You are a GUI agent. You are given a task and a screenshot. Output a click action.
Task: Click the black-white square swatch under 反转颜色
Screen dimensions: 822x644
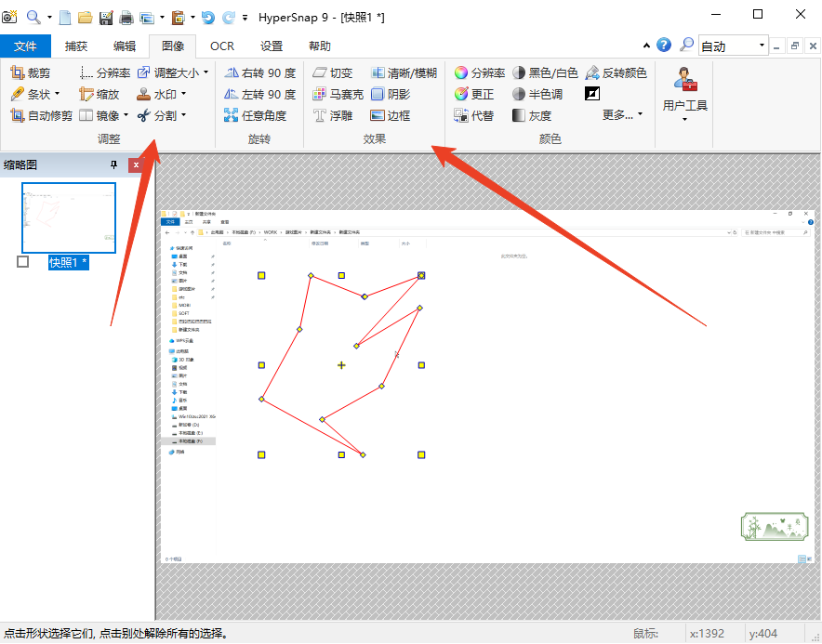592,94
